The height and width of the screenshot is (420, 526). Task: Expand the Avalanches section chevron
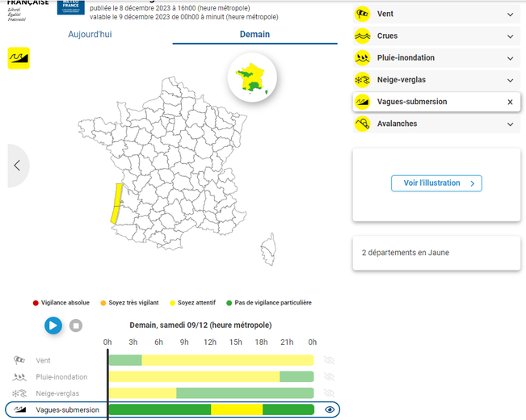point(510,124)
